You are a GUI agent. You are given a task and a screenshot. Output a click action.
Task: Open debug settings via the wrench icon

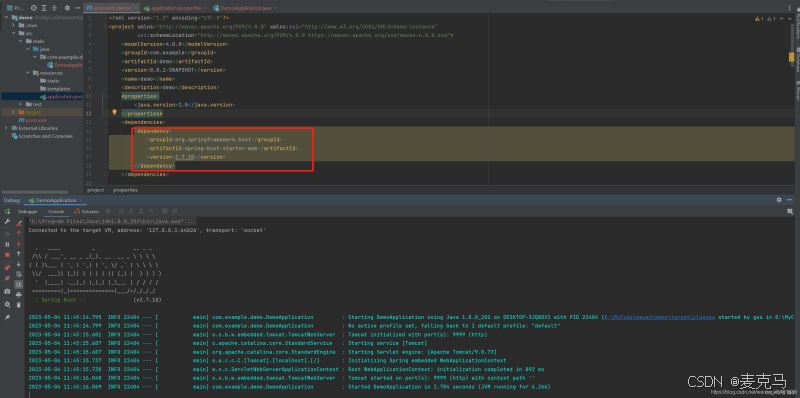[7, 222]
